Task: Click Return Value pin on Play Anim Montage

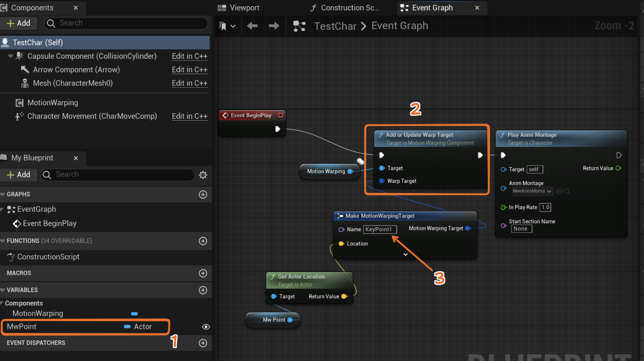Action: [619, 168]
